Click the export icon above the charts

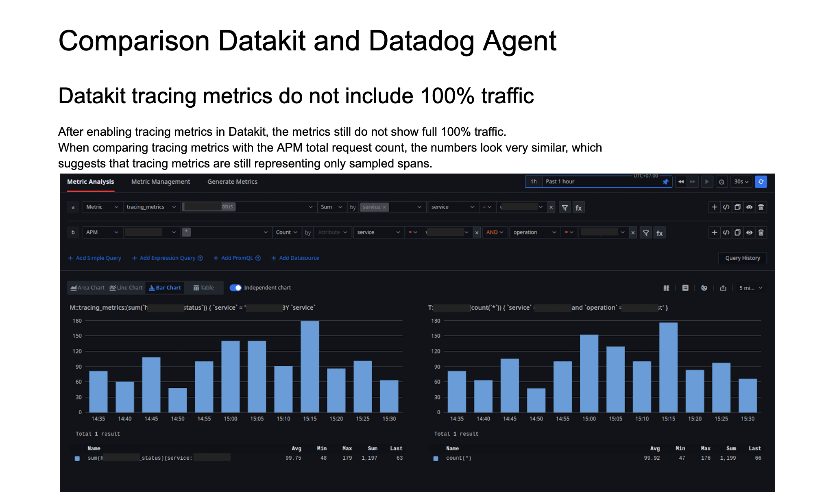[x=723, y=288]
